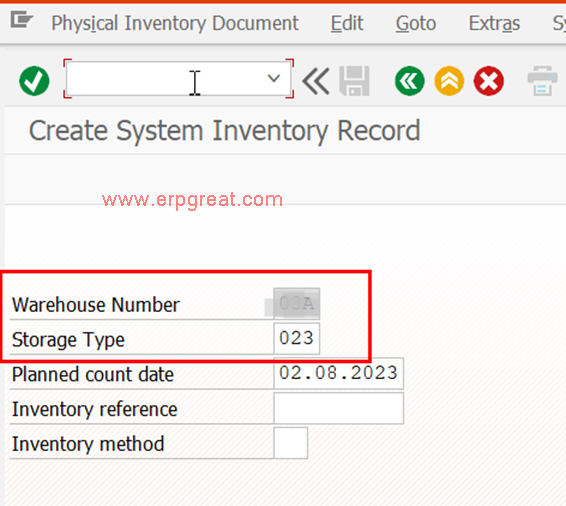Click the Inventory method input box
566x506 pixels.
[291, 443]
